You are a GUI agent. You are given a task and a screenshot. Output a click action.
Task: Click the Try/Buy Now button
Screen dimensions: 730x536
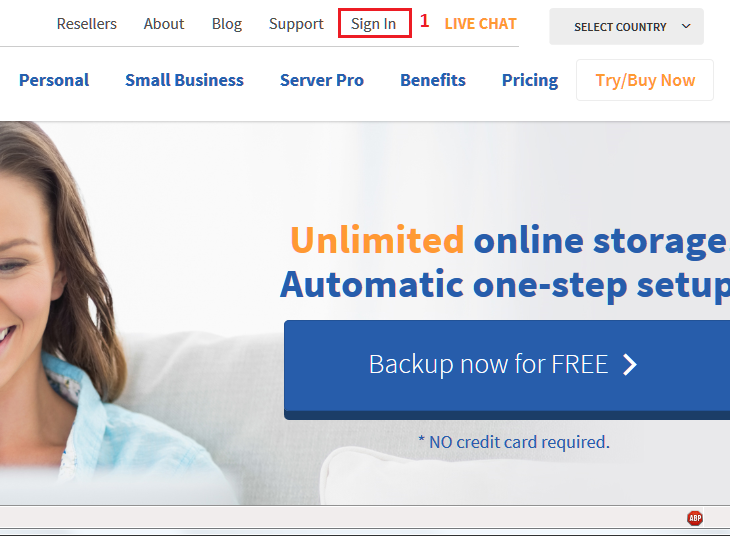pyautogui.click(x=645, y=80)
